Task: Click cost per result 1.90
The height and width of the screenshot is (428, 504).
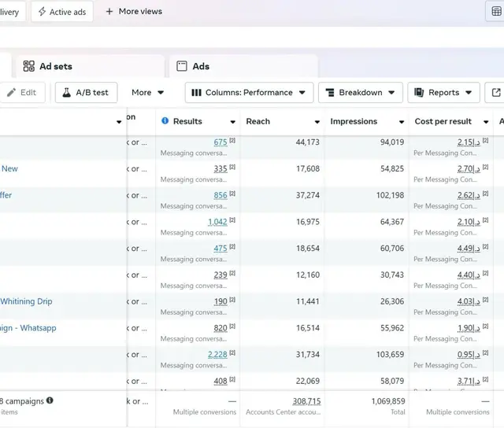Action: pos(469,328)
